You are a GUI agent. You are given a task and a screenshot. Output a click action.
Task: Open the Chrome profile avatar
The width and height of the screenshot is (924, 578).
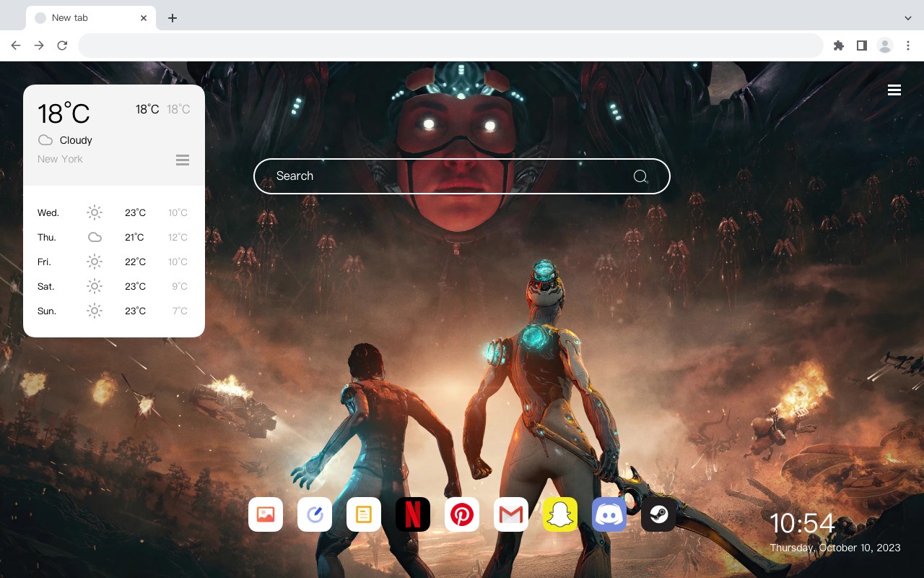[885, 46]
